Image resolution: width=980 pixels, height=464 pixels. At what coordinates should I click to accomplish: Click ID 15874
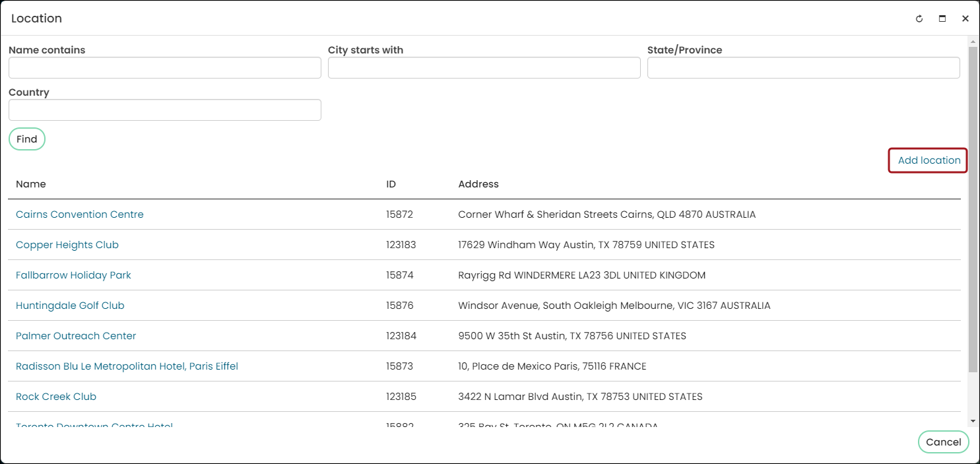coord(400,275)
